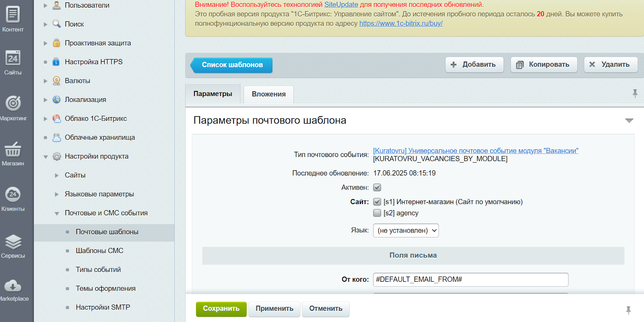Switch to the Параметры tab
The height and width of the screenshot is (322, 644).
pos(213,94)
